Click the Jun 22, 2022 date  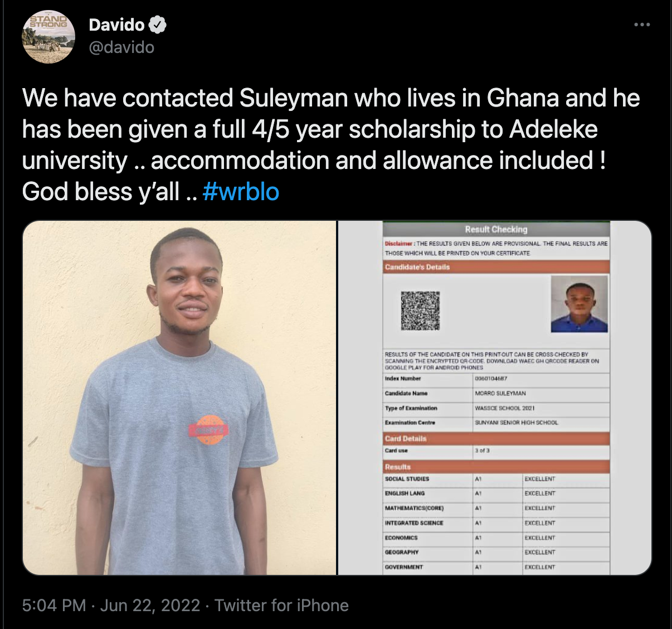pyautogui.click(x=150, y=605)
